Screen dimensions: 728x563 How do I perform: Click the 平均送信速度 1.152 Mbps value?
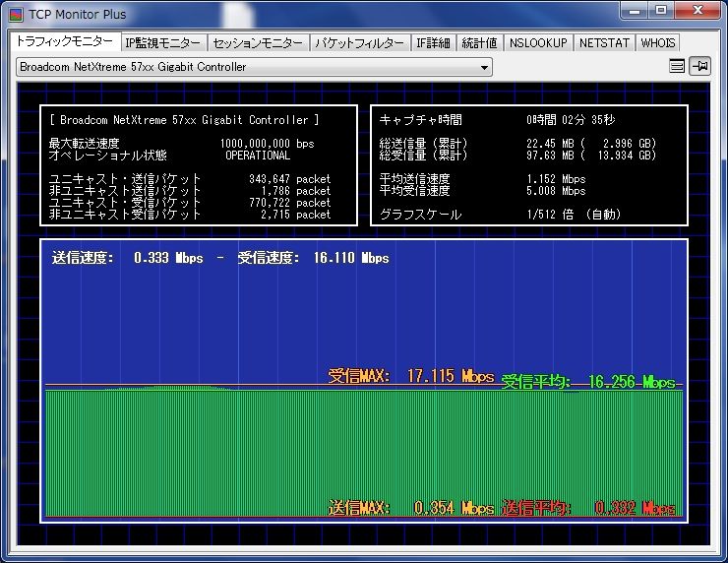point(556,179)
